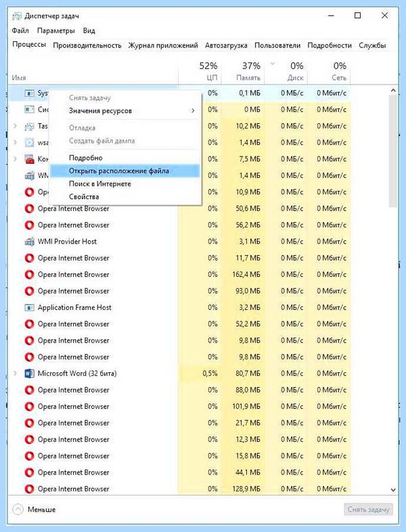Click the wsa process gear icon
The height and width of the screenshot is (532, 406).
pos(30,143)
